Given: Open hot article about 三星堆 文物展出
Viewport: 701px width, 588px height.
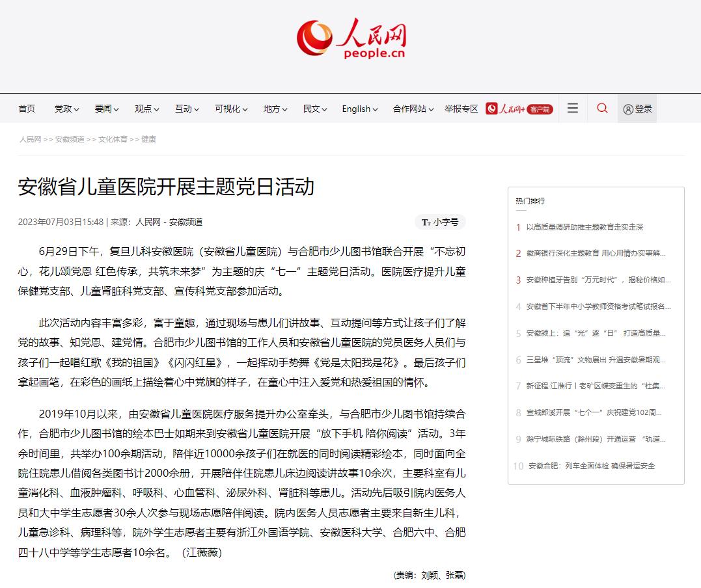Looking at the screenshot, I should [596, 360].
